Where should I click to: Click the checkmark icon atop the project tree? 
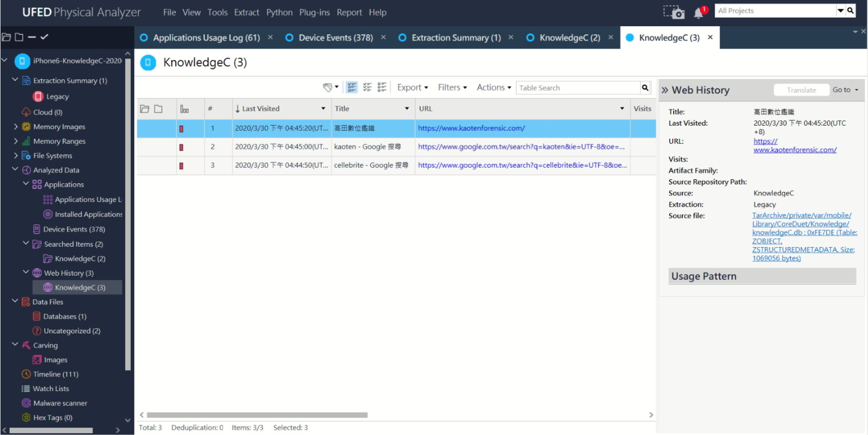tap(44, 37)
